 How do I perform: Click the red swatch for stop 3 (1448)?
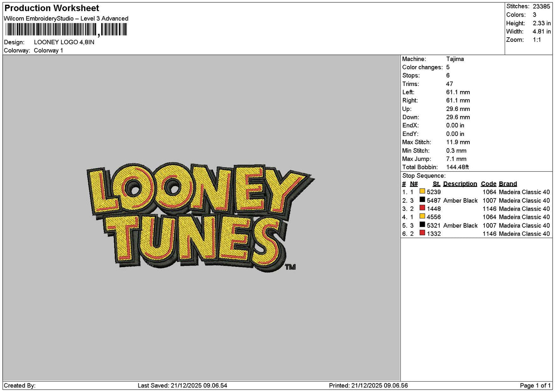(422, 208)
